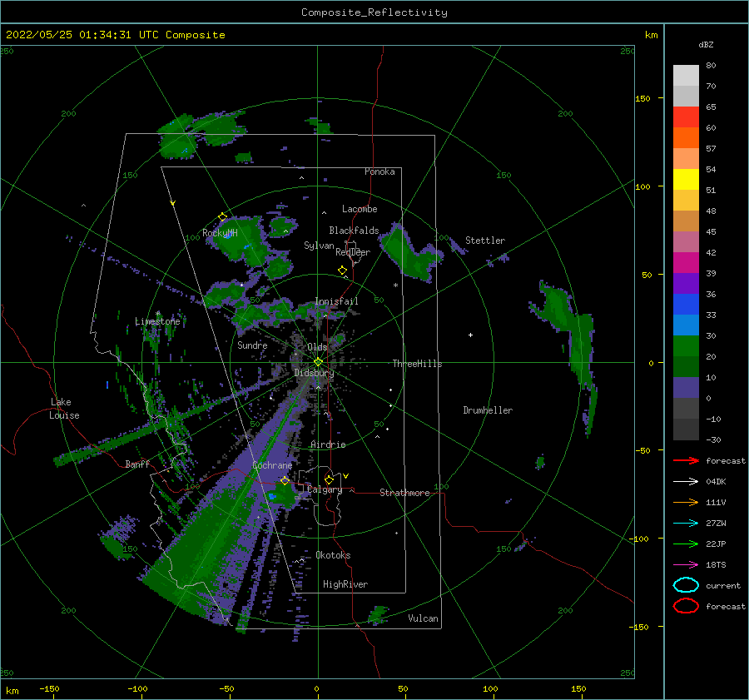
Task: Click the magenta 18TS arrow icon
Action: [686, 565]
